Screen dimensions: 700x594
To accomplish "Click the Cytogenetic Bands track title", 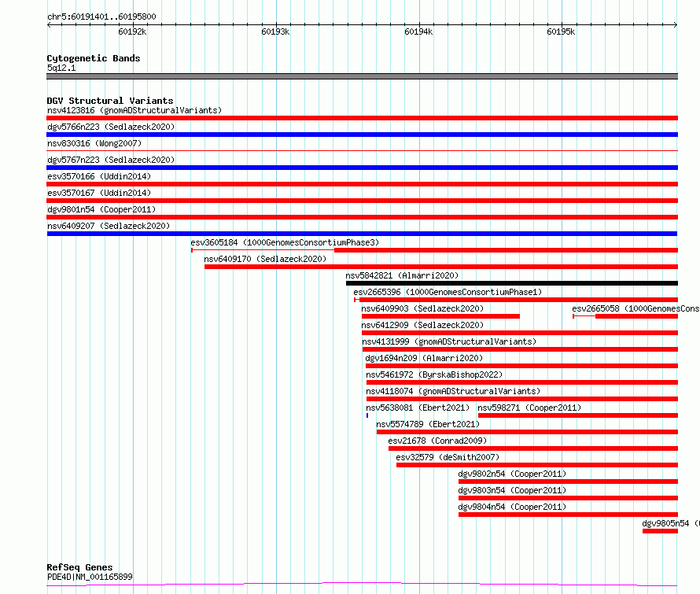I will coord(94,58).
